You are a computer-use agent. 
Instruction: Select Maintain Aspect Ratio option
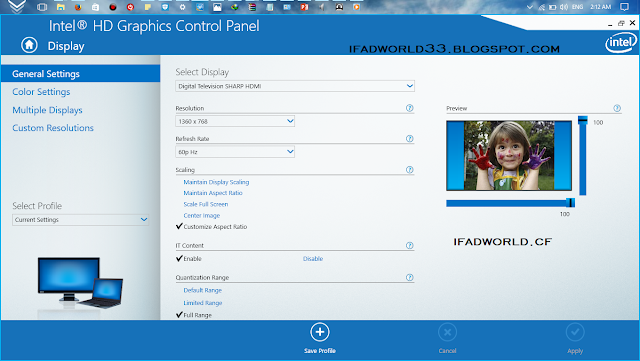(x=213, y=193)
